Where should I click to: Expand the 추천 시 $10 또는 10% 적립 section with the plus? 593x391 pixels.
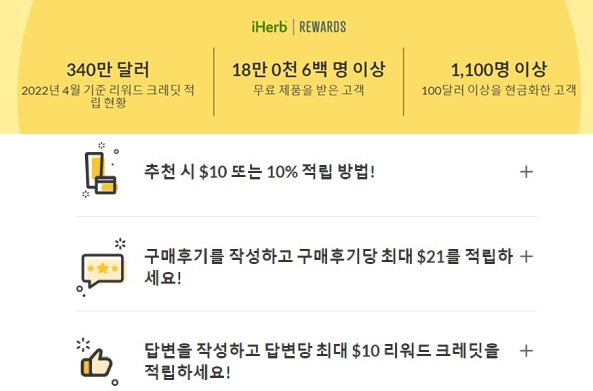coord(526,172)
